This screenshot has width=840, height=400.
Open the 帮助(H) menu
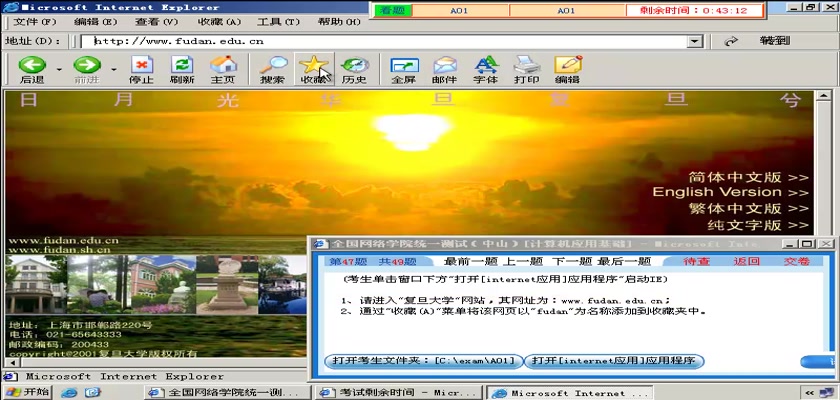pyautogui.click(x=339, y=22)
